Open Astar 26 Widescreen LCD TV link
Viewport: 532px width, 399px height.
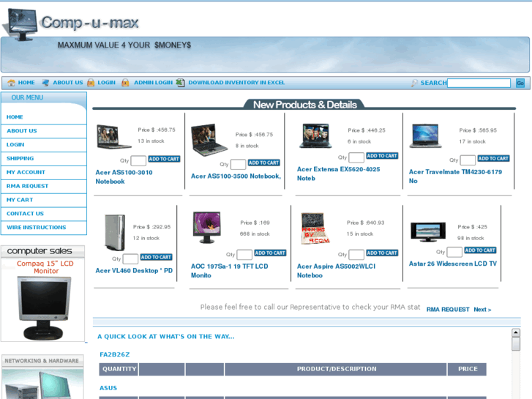(x=453, y=264)
